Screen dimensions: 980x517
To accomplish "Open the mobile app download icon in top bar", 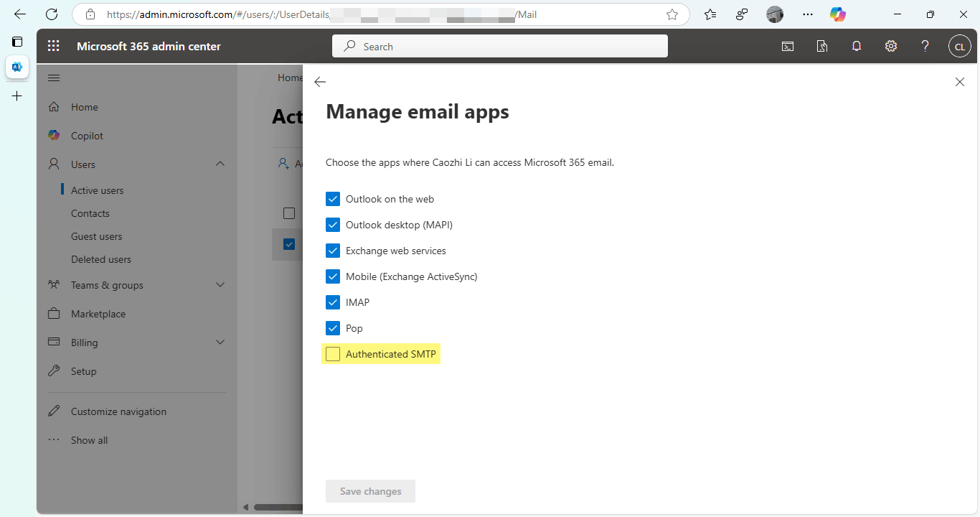I will pos(821,45).
